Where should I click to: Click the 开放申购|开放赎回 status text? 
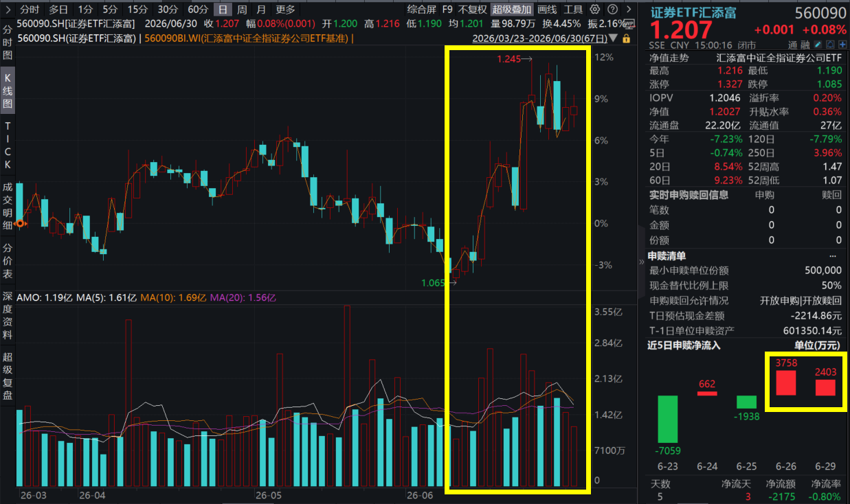tap(801, 301)
